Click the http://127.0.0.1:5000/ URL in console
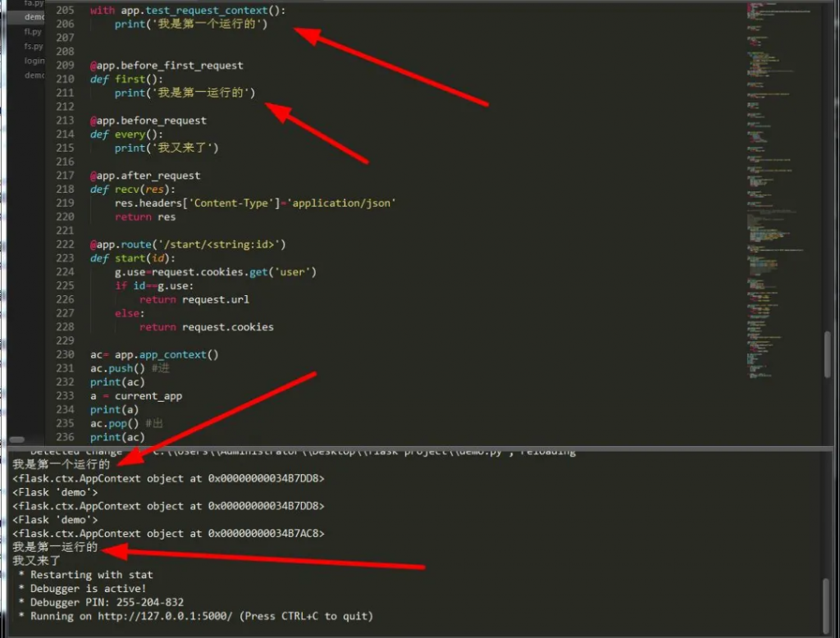The height and width of the screenshot is (638, 840). 166,616
